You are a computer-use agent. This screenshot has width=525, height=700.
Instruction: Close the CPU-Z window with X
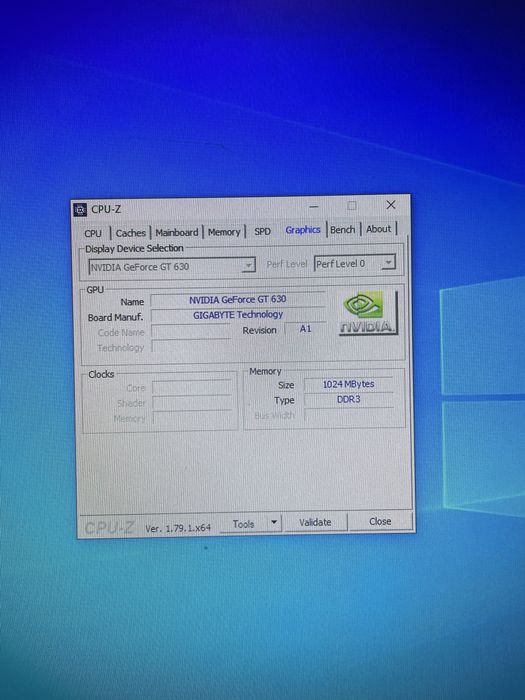pos(391,205)
